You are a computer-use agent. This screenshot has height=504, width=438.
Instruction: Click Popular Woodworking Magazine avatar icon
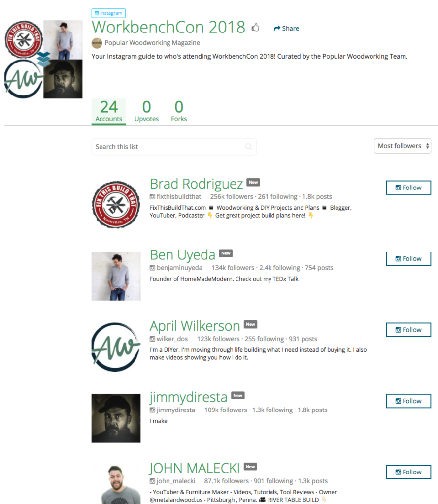pyautogui.click(x=97, y=43)
